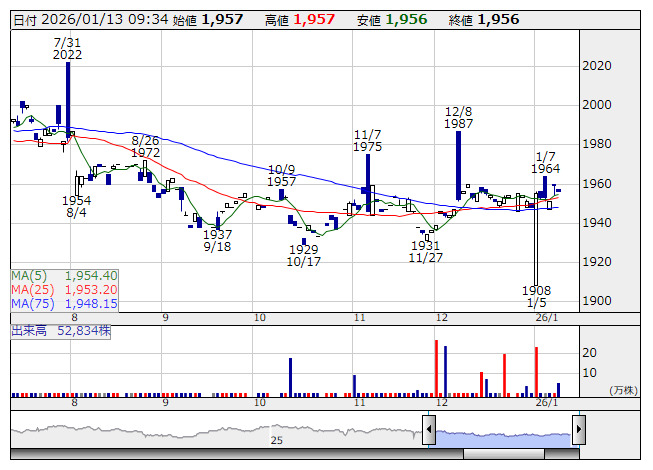Click the horizontal scrollbar thumb at the bottom
Viewport: 653px width, 470px height.
(504, 454)
